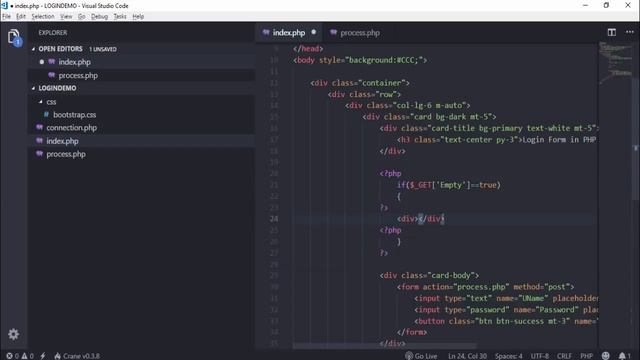The width and height of the screenshot is (640, 360).
Task: Click the UTF-8 encoding selector
Action: point(540,356)
